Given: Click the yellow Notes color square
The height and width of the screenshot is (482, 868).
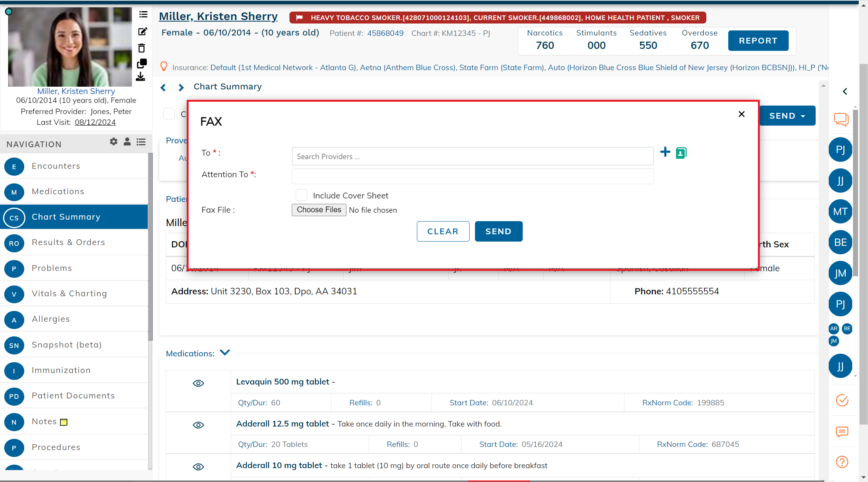Looking at the screenshot, I should tap(64, 422).
